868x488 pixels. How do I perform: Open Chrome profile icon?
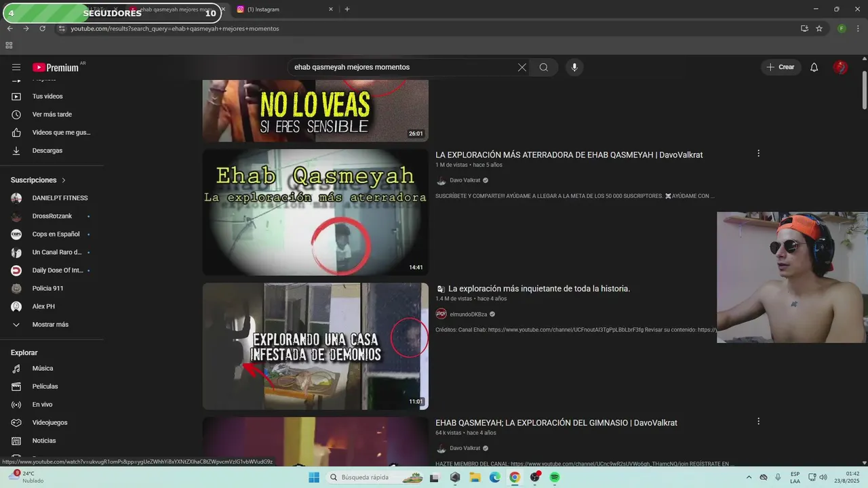[x=842, y=28]
